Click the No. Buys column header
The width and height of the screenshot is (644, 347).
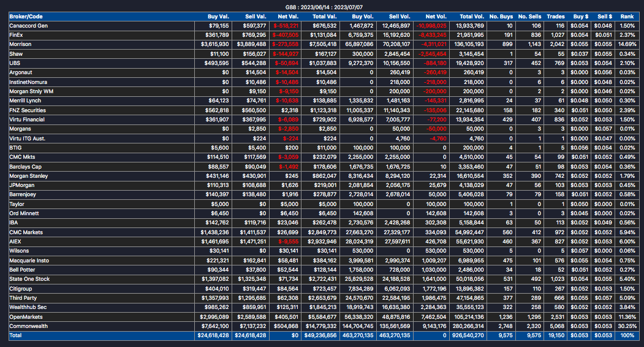pyautogui.click(x=501, y=17)
